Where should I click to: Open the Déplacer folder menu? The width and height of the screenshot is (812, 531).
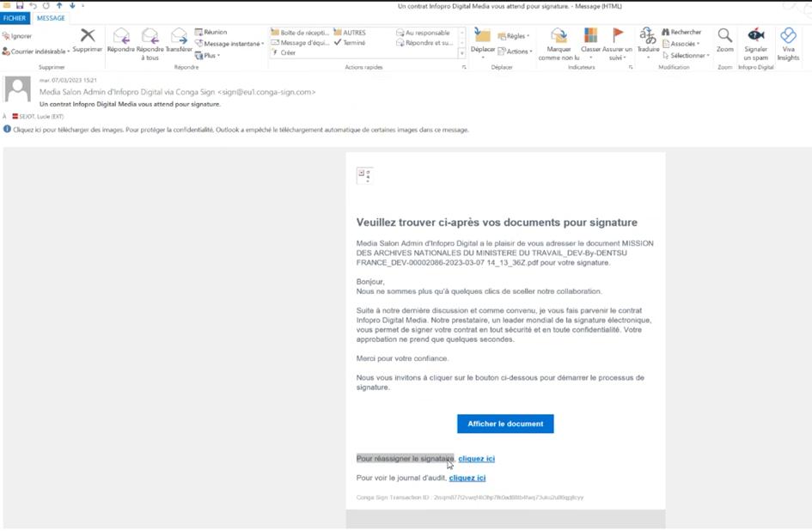[483, 42]
